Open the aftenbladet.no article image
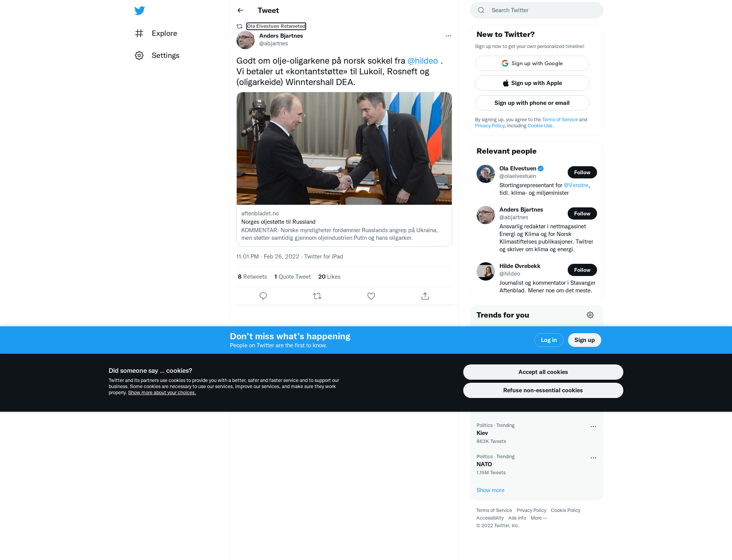The image size is (732, 560). tap(344, 148)
